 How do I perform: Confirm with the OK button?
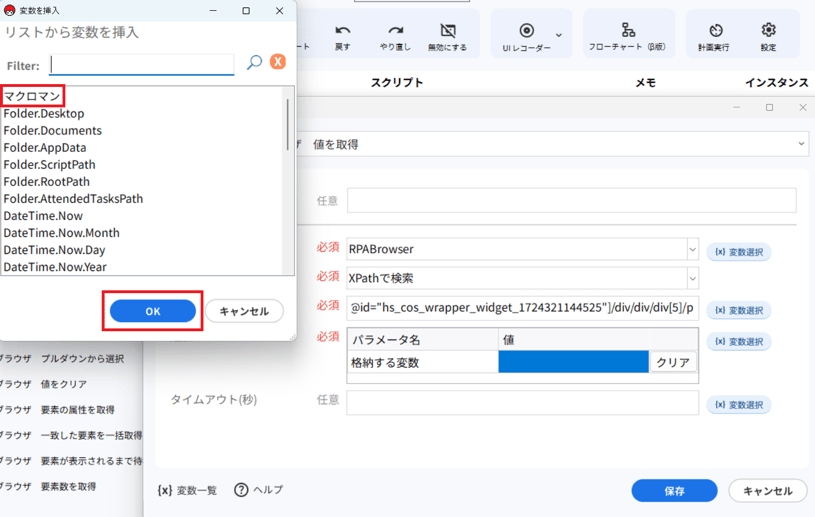[x=153, y=311]
